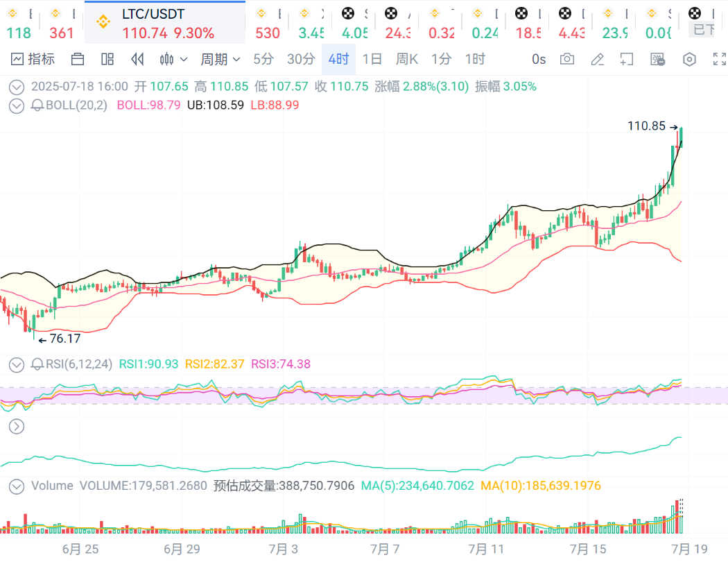The image size is (728, 562).
Task: Open the ticker tab showing 530
Action: pyautogui.click(x=268, y=23)
